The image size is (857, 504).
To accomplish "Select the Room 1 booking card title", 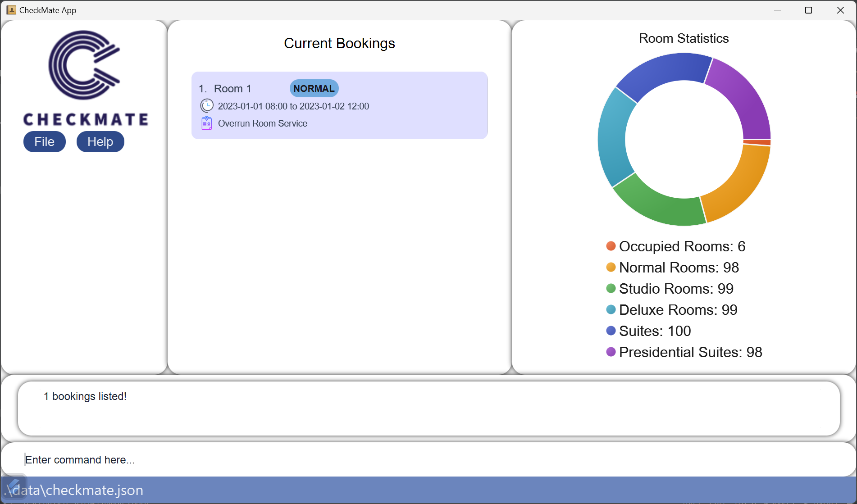I will [x=232, y=89].
